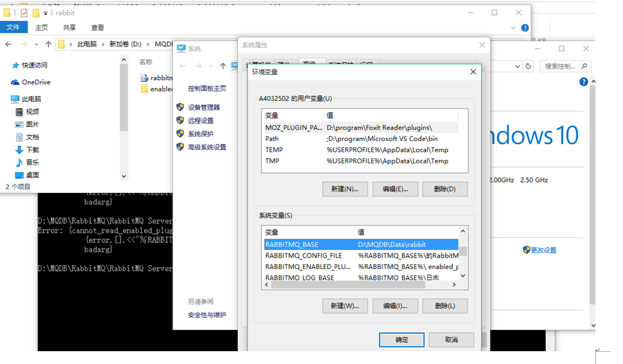The image size is (623, 364).
Task: Open View (查看) ribbon tab
Action: click(x=97, y=28)
